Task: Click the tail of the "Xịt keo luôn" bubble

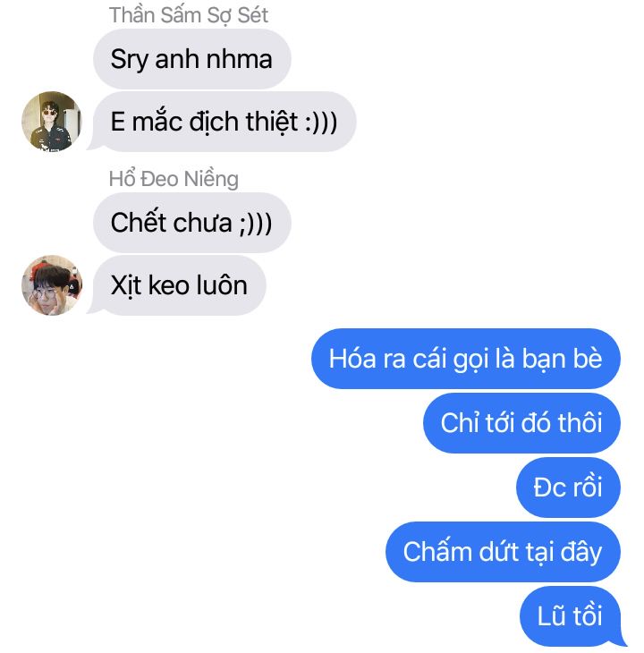Action: pyautogui.click(x=94, y=309)
